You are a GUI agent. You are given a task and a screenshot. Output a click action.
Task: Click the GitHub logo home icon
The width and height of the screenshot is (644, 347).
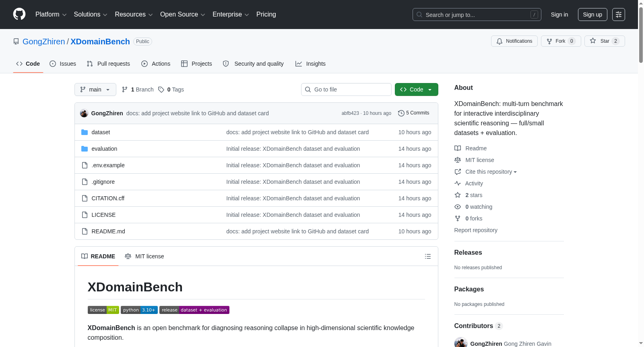19,14
